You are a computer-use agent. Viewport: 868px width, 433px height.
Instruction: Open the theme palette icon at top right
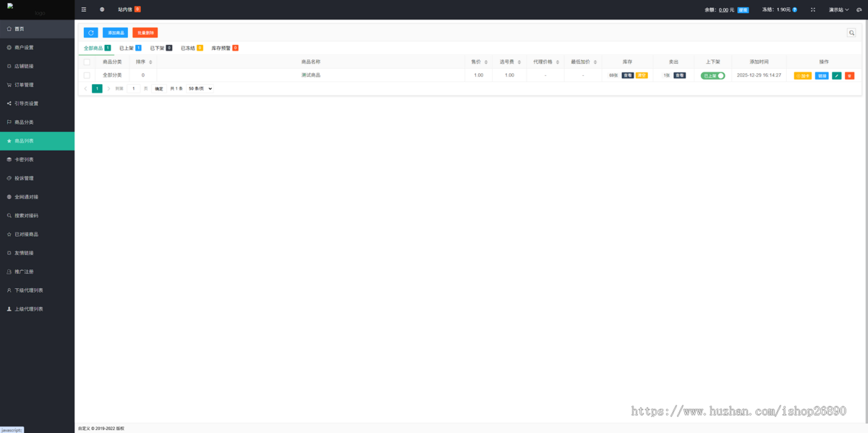click(x=859, y=9)
